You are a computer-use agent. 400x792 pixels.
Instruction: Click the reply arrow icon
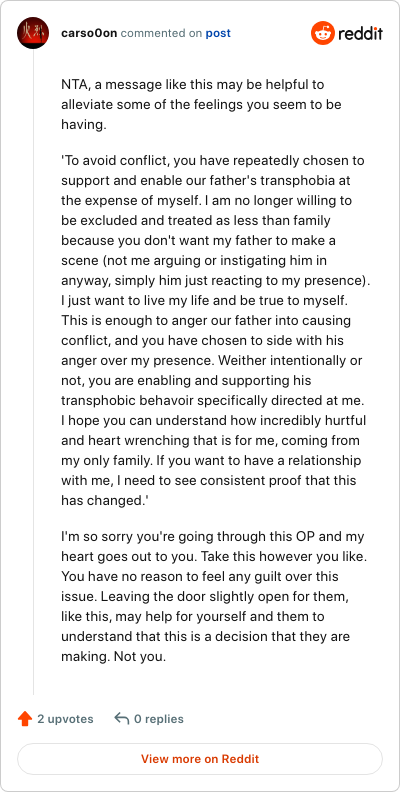(121, 718)
